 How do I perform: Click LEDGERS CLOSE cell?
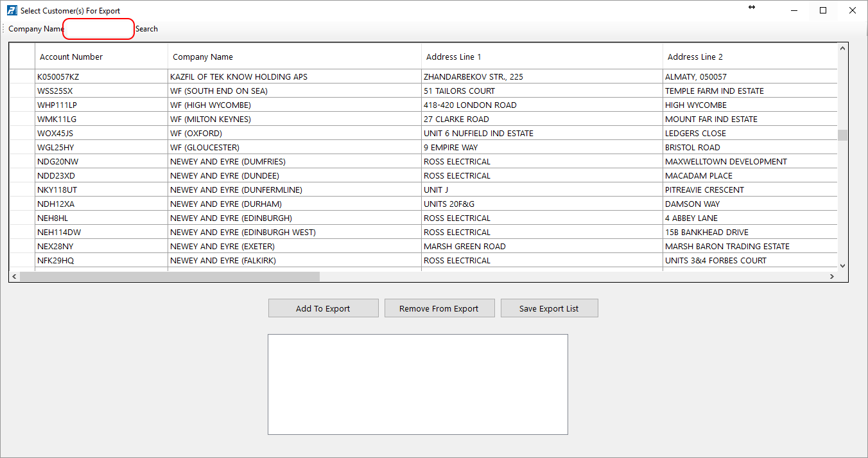(750, 133)
